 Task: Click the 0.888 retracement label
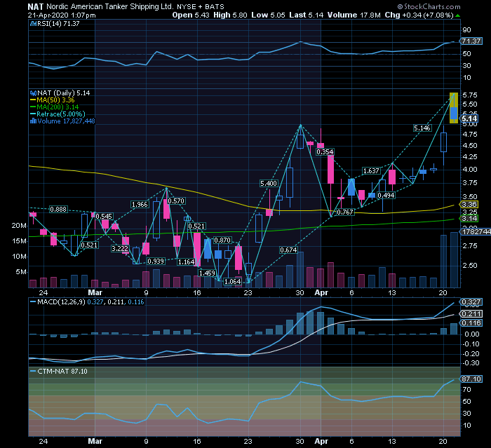pos(58,210)
